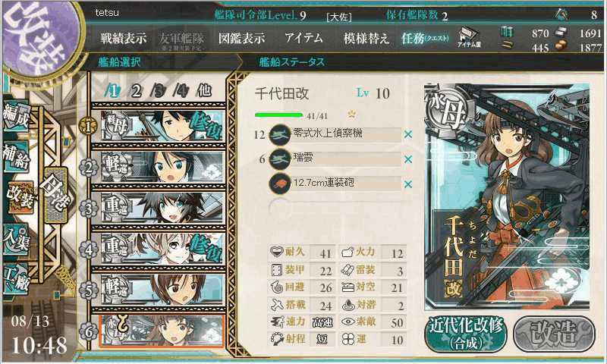Open the アイテム屋 shop icon
This screenshot has width=607, height=364.
pyautogui.click(x=469, y=38)
